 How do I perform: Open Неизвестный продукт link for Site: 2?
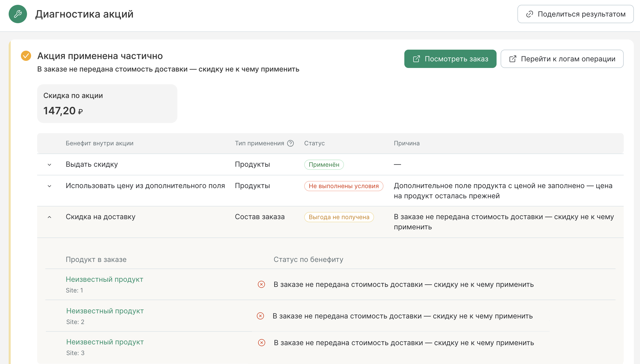pos(105,311)
